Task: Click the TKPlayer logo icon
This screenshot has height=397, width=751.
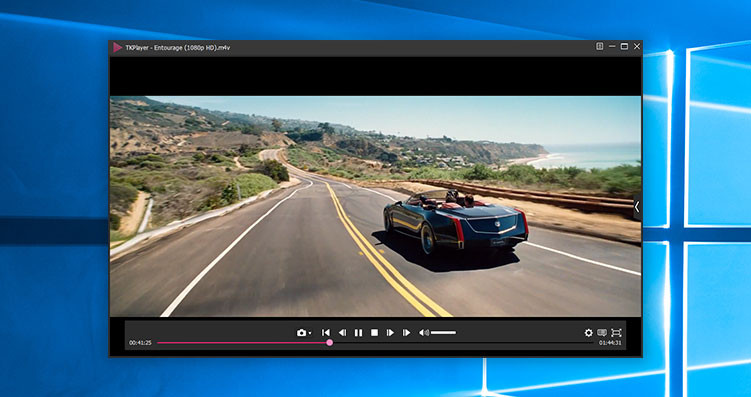Action: pos(117,47)
